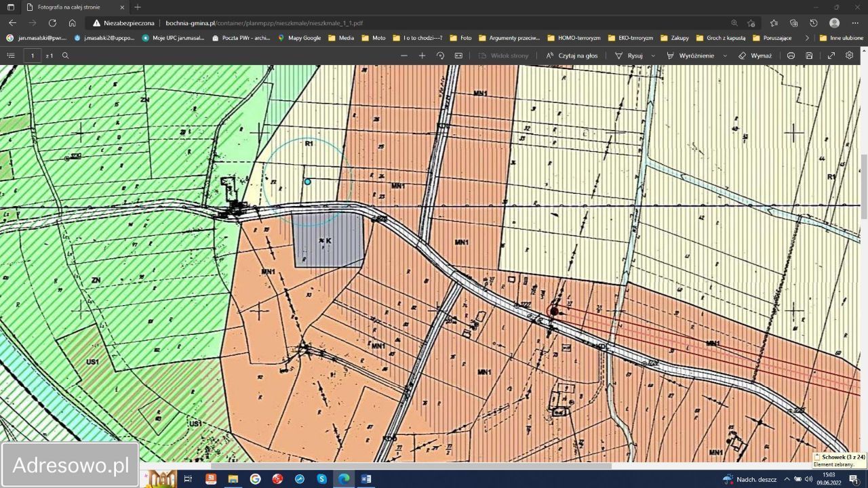Enter full screen PDF view
Image resolution: width=868 pixels, height=488 pixels.
pyautogui.click(x=831, y=56)
